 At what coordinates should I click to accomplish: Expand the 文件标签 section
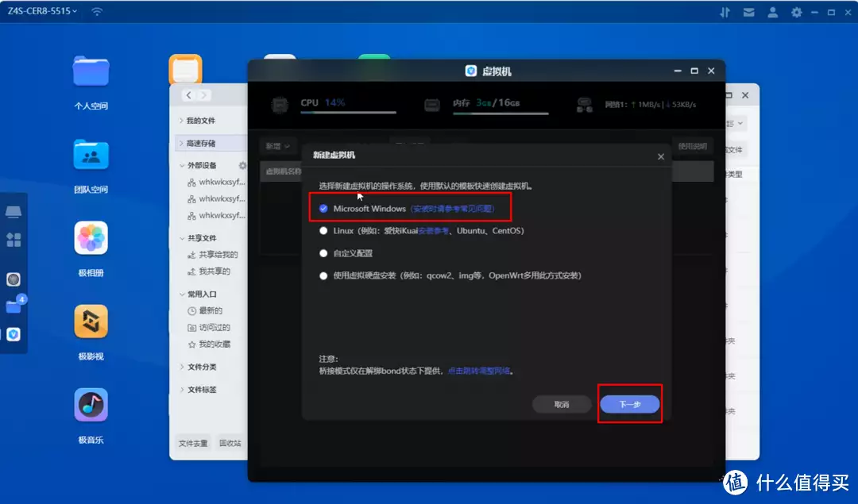tap(182, 390)
